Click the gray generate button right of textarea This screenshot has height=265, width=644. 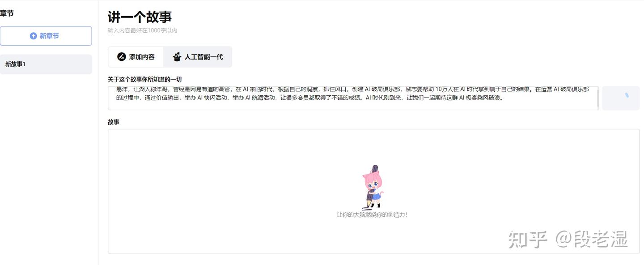621,98
